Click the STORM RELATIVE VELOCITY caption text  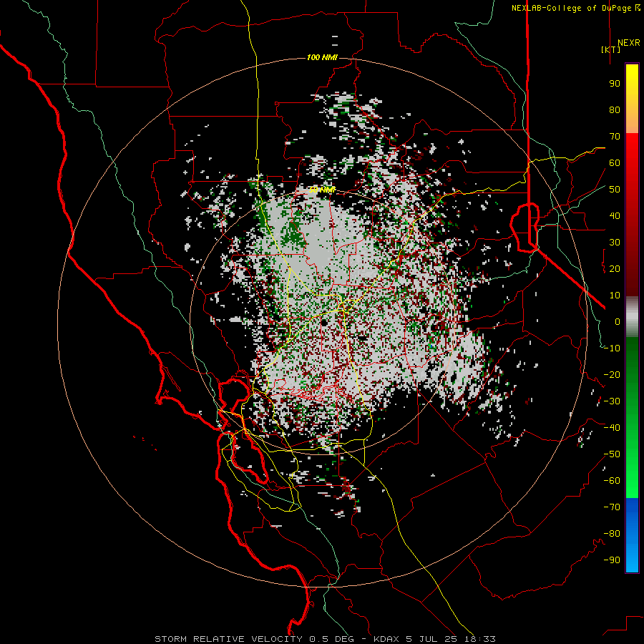[228, 639]
